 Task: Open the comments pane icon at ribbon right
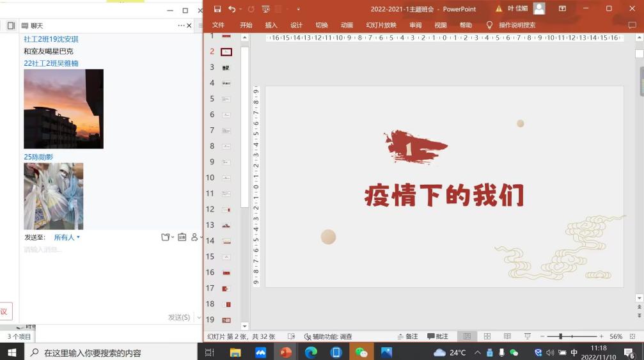(632, 25)
